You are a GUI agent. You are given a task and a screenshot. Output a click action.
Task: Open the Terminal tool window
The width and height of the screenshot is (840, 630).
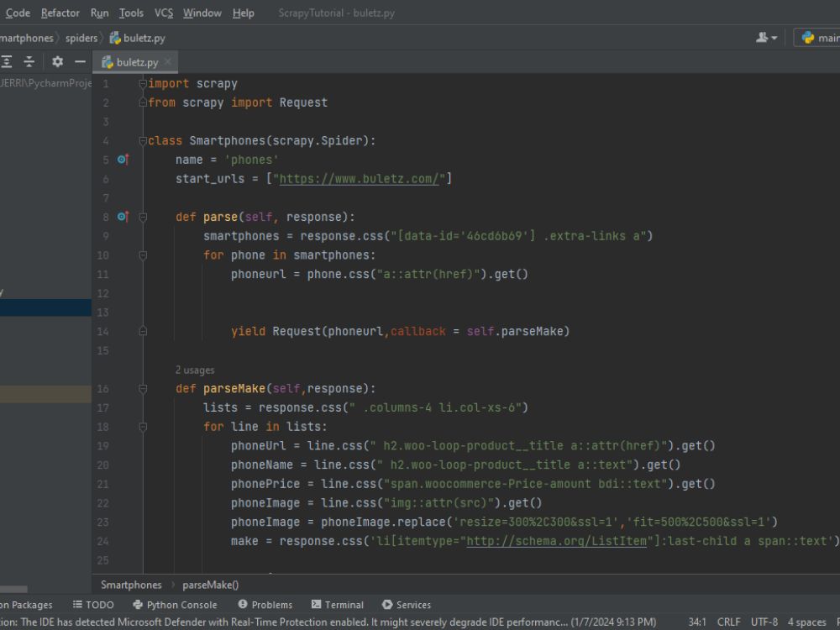338,605
